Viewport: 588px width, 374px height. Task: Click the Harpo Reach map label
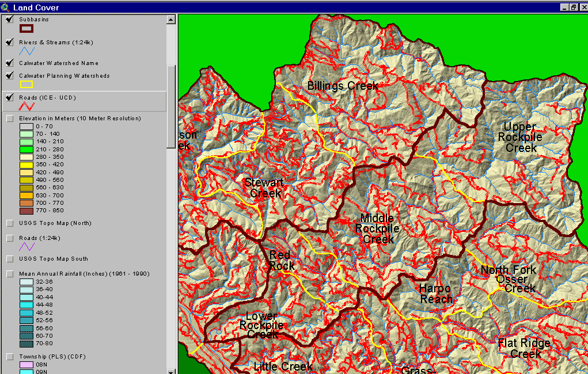pos(436,294)
